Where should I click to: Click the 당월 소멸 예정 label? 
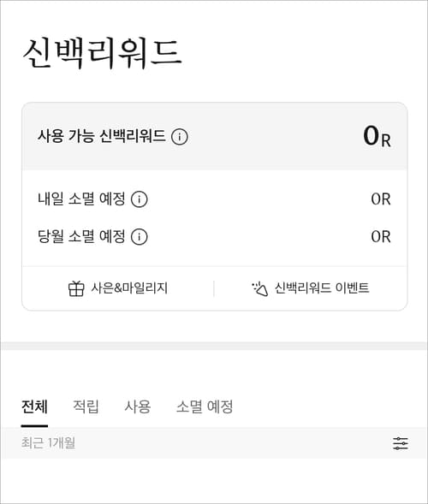click(81, 236)
